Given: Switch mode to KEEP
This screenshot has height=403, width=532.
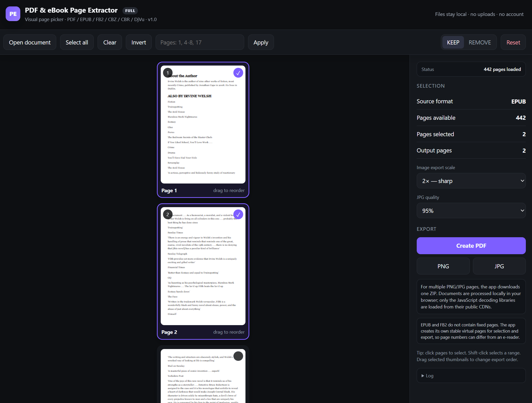Looking at the screenshot, I should pyautogui.click(x=453, y=42).
